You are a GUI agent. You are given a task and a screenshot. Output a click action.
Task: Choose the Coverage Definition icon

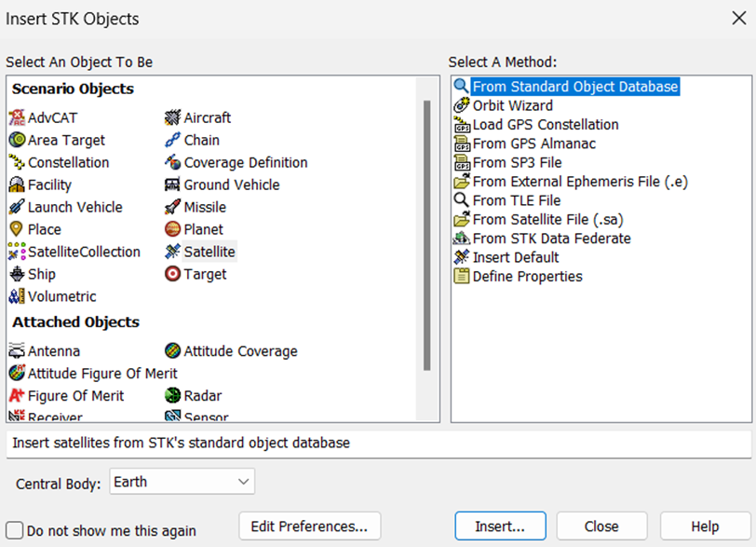tap(172, 162)
